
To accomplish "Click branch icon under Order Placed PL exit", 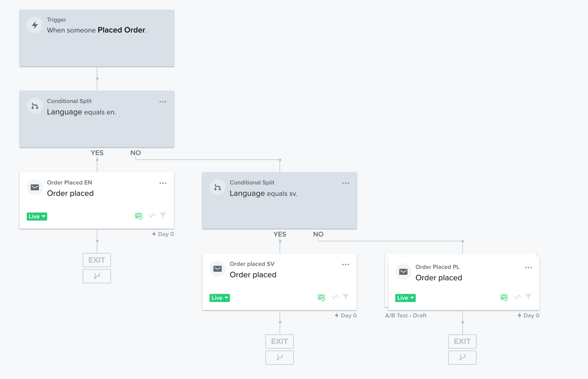I will pos(462,357).
